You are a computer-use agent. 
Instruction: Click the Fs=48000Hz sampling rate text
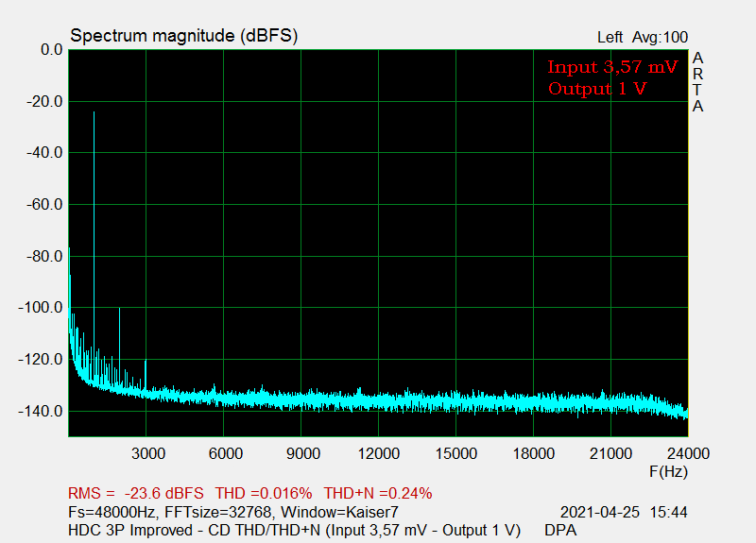click(x=112, y=512)
